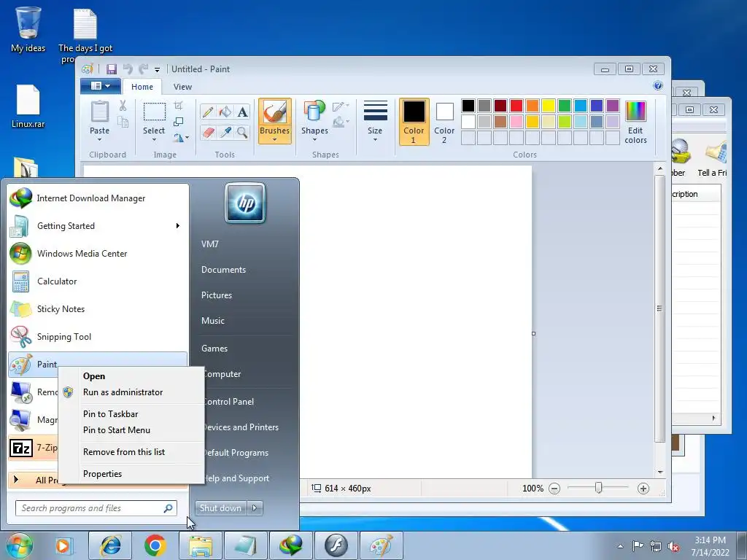Click the Crop icon in Image group
Image resolution: width=747 pixels, height=560 pixels.
click(x=179, y=105)
